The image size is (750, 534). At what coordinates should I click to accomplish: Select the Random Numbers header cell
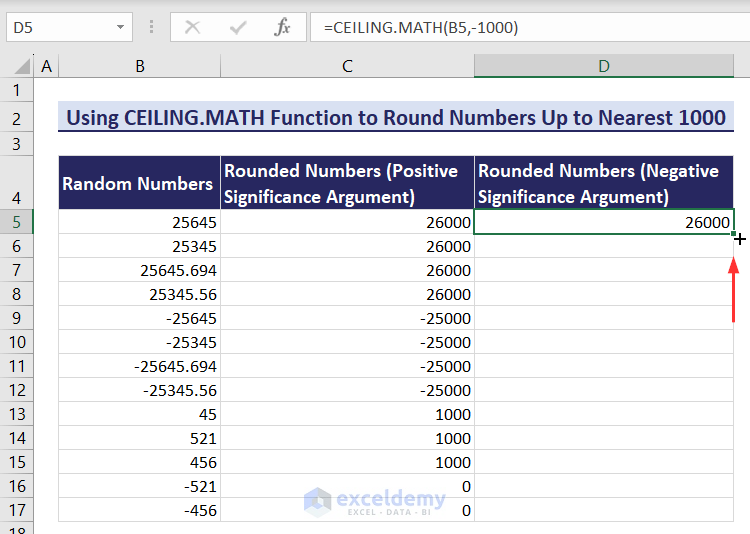click(139, 183)
